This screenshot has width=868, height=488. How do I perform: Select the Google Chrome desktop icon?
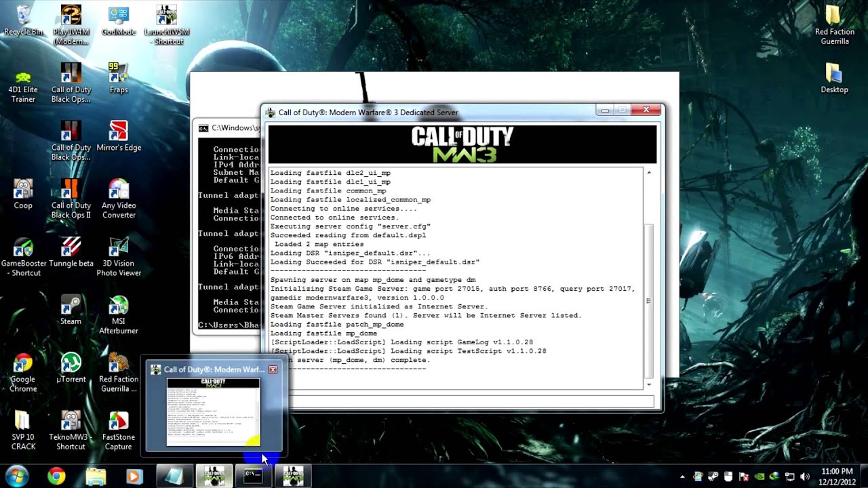[23, 373]
